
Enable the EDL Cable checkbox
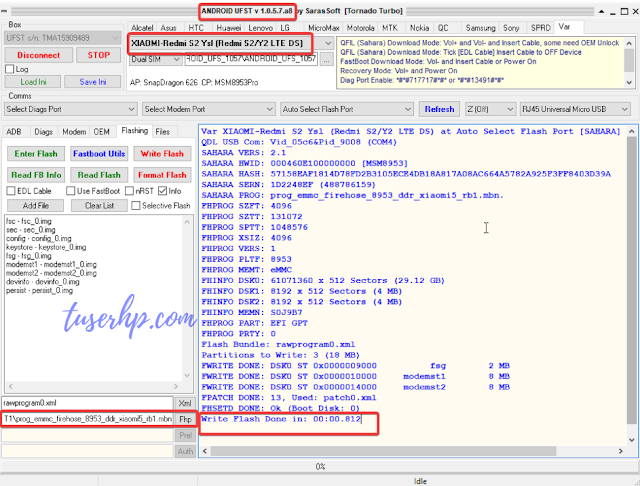[11, 191]
